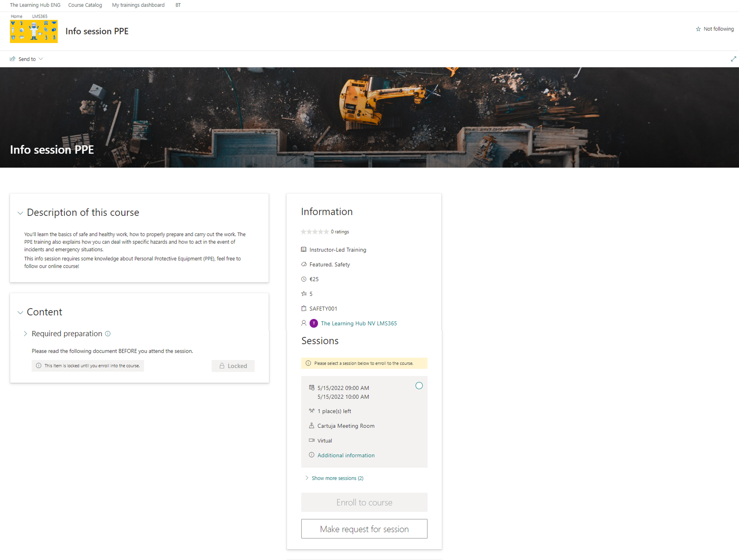The height and width of the screenshot is (560, 739).
Task: Click the tag icon beside Featured, Safety
Action: click(x=304, y=264)
